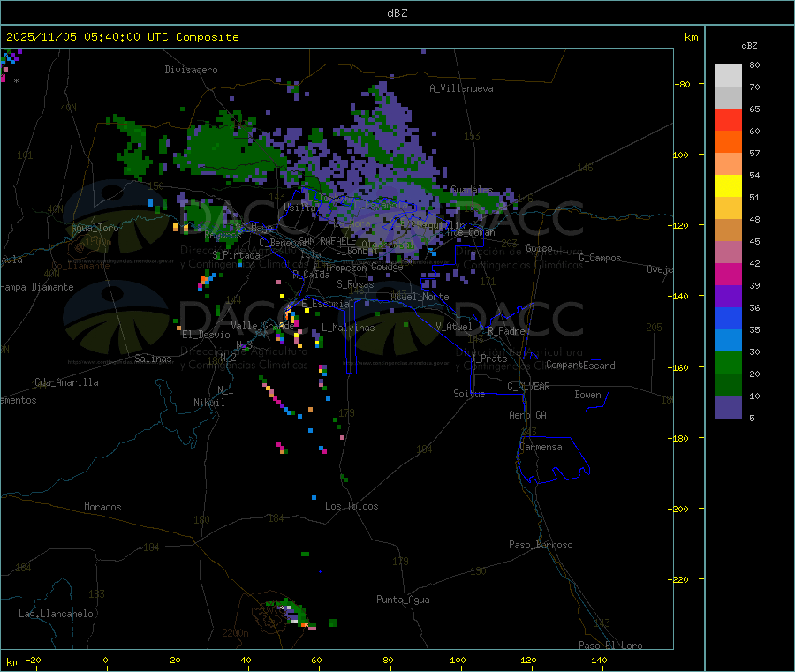Click the '140' km tick on the bottom axis
The width and height of the screenshot is (795, 672).
pyautogui.click(x=599, y=660)
